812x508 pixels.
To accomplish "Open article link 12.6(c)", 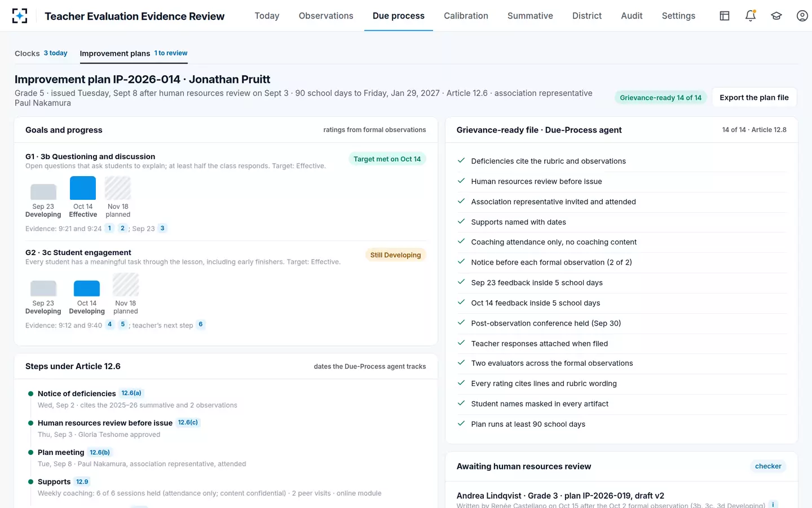I will pyautogui.click(x=188, y=422).
